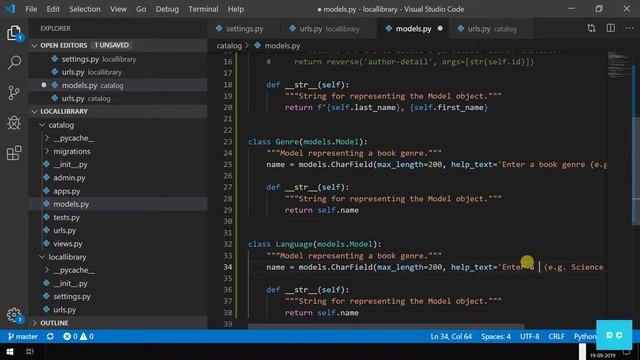Image resolution: width=640 pixels, height=360 pixels.
Task: Select language mode via Python indicator
Action: tap(584, 336)
